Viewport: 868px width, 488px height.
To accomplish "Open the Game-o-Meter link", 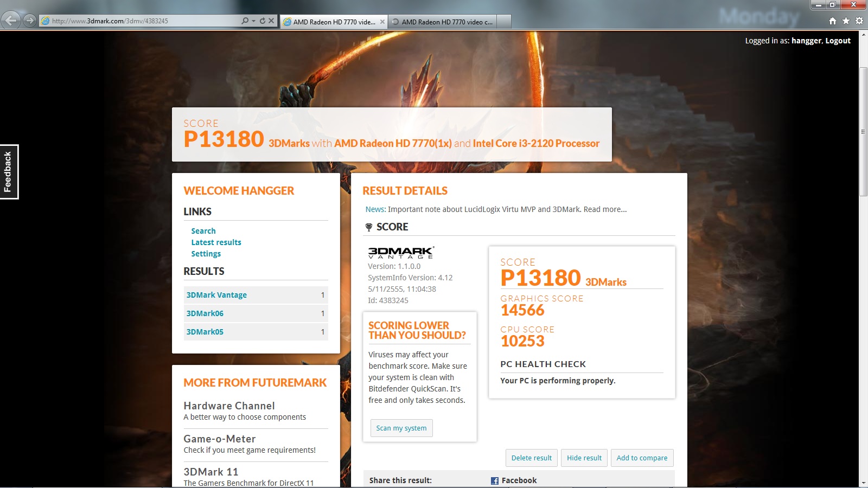I will (x=220, y=439).
